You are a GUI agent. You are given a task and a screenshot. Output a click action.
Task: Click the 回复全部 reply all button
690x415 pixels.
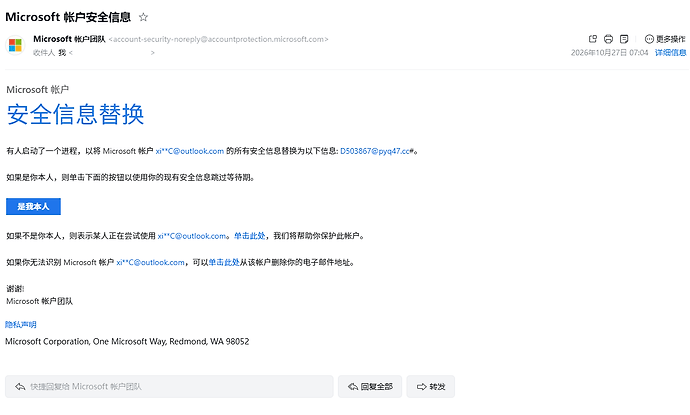point(370,386)
